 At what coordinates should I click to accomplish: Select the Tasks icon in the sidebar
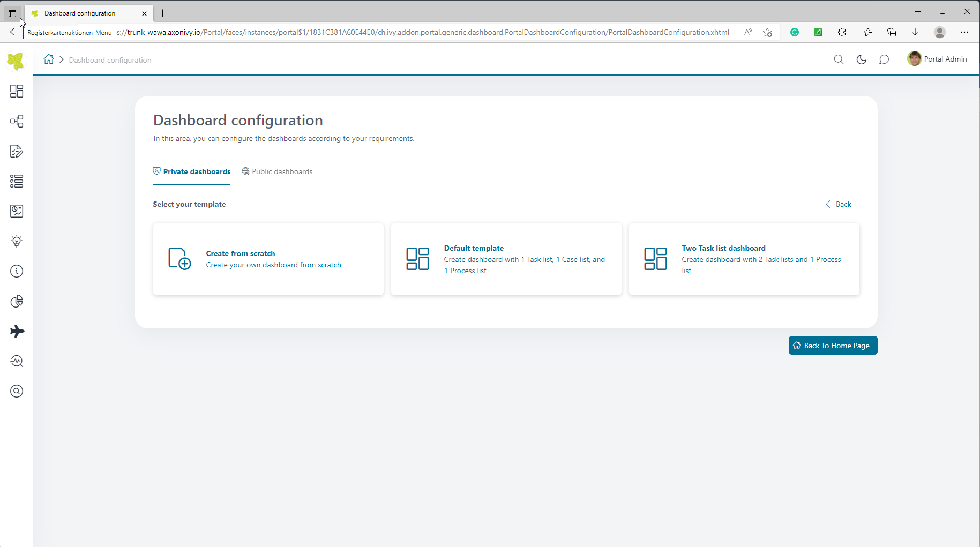tap(16, 151)
